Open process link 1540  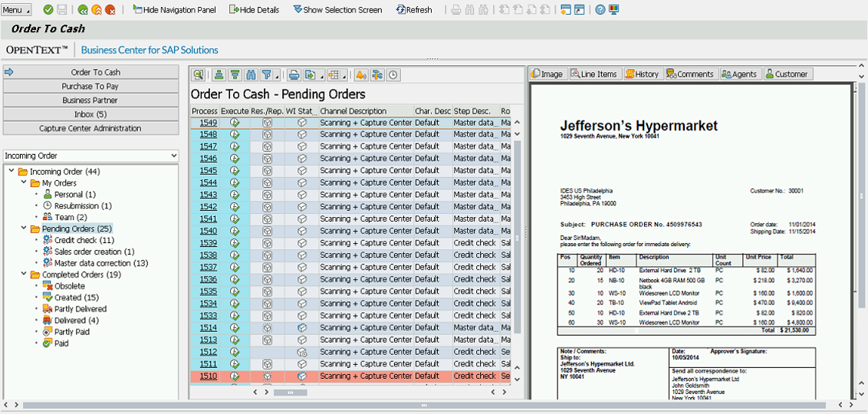click(x=208, y=231)
